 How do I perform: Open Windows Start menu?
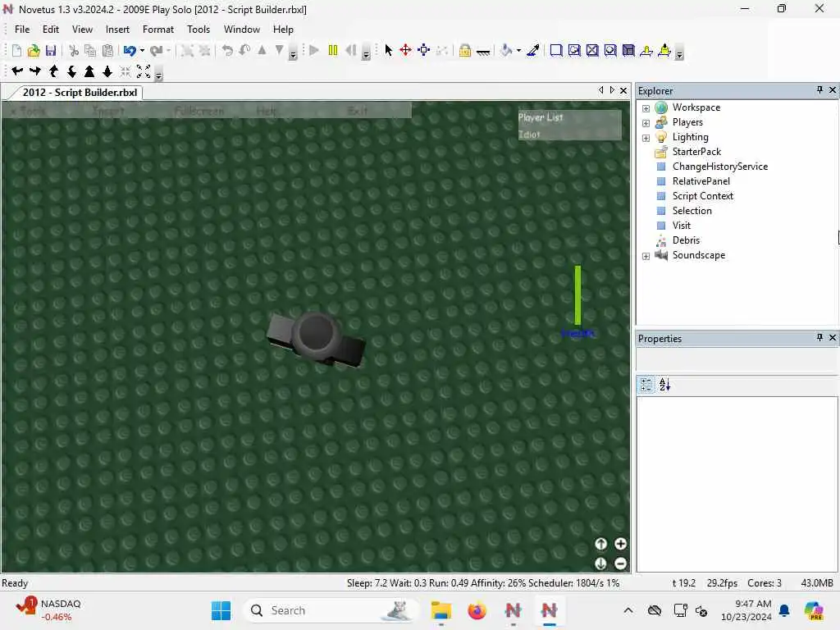point(221,610)
